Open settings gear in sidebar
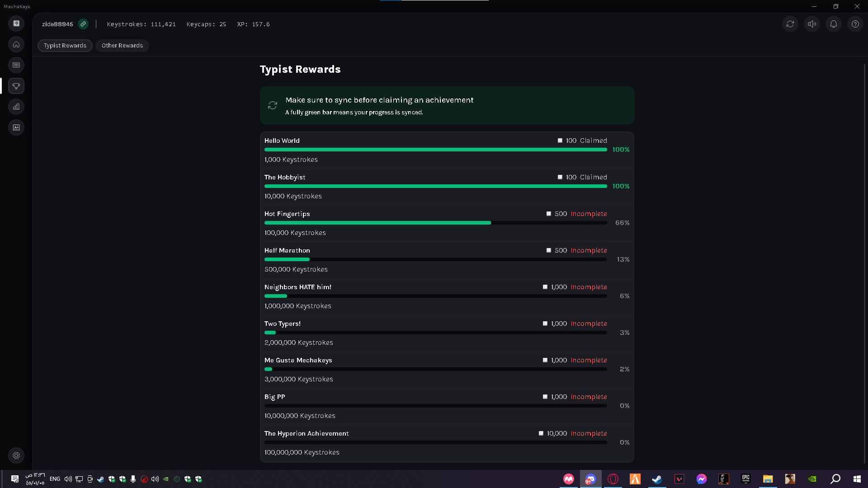The width and height of the screenshot is (868, 488). pyautogui.click(x=16, y=455)
